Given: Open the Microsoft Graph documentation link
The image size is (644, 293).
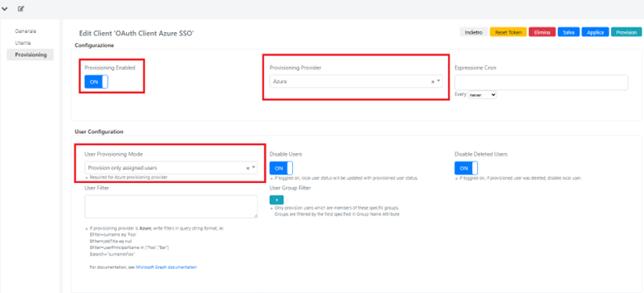Looking at the screenshot, I should click(x=166, y=267).
